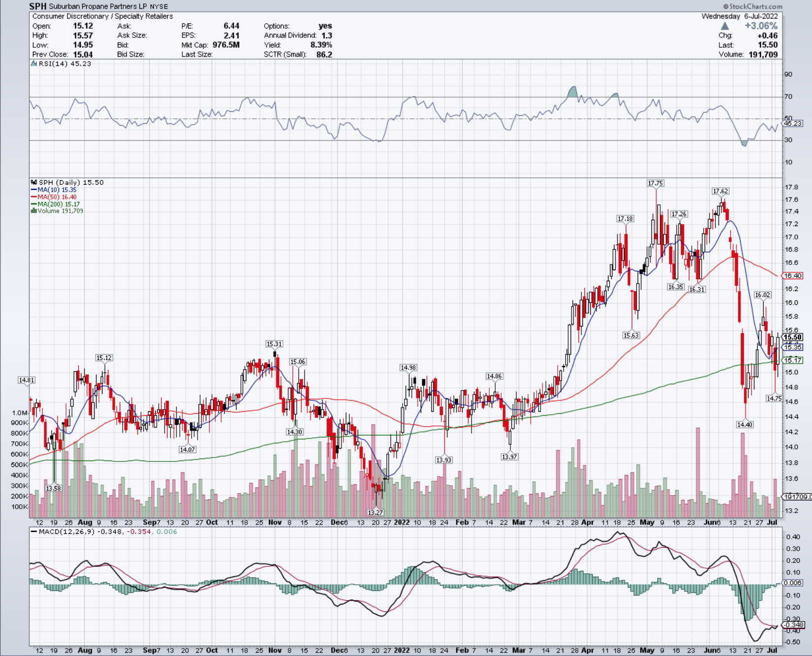
Task: Click the 15.50 last price axis tag
Action: coord(793,337)
